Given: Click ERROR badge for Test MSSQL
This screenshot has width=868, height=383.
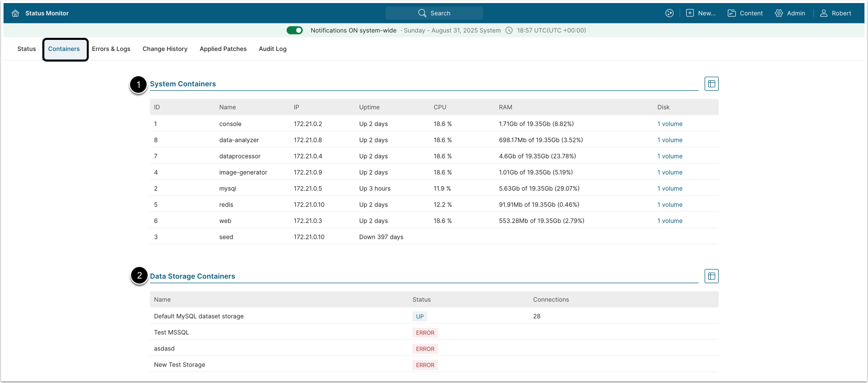Looking at the screenshot, I should 425,333.
